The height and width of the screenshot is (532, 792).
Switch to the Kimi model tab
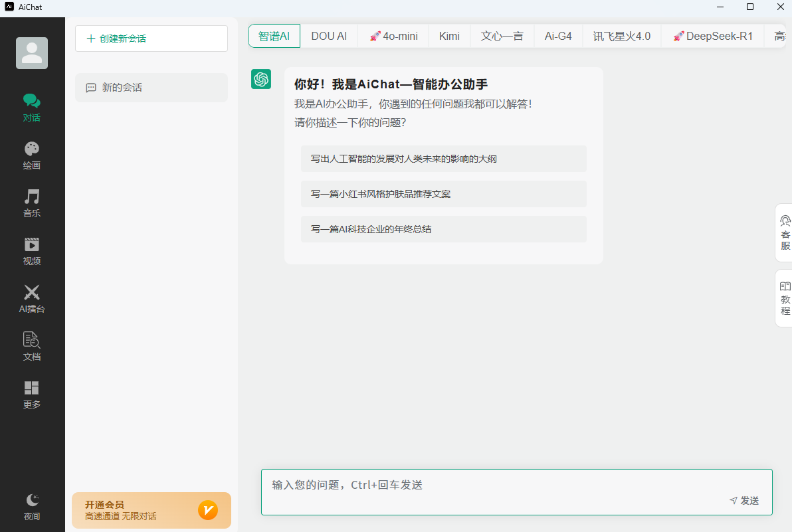(x=449, y=36)
